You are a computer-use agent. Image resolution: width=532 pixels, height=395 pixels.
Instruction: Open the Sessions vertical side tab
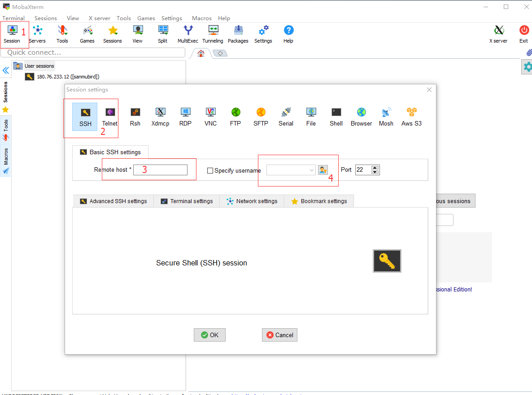pyautogui.click(x=5, y=97)
